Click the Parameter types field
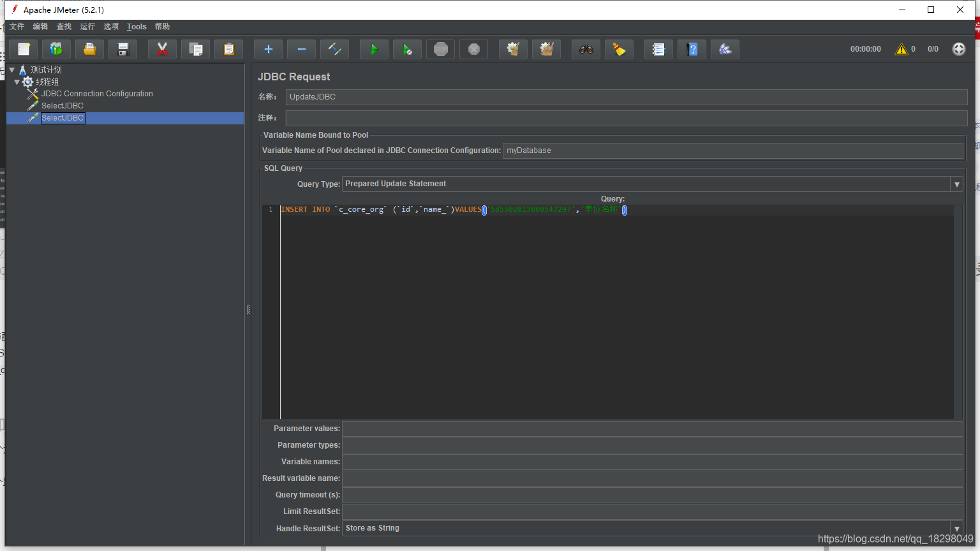The image size is (980, 551). (653, 445)
